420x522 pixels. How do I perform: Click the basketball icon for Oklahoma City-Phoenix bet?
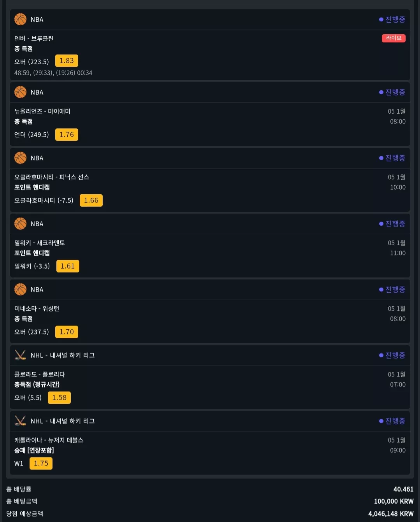coord(20,158)
